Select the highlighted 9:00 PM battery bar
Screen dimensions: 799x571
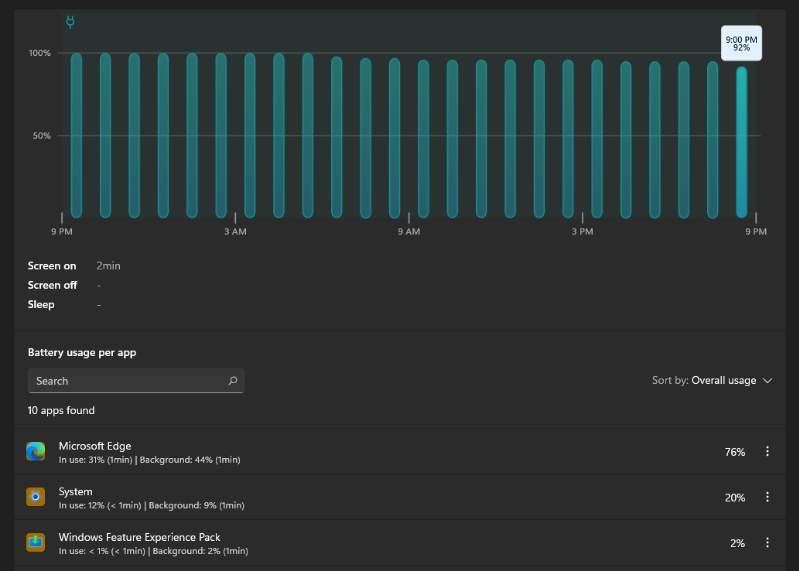[x=741, y=140]
